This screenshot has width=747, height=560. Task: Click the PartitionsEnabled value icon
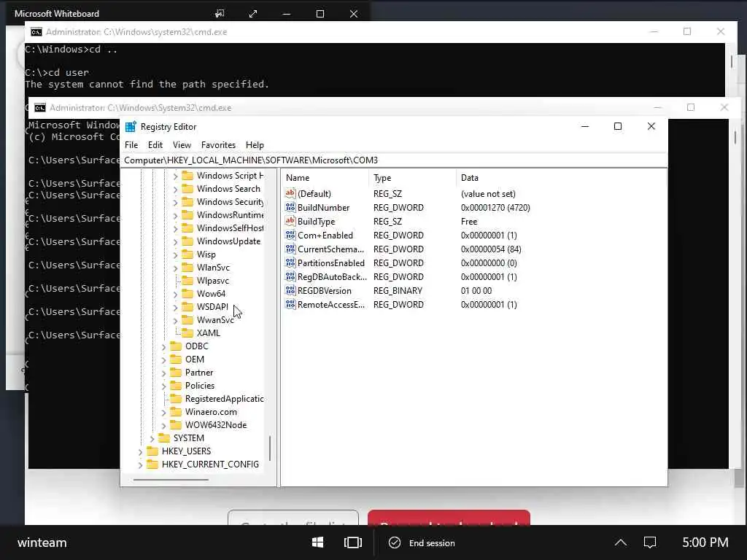(290, 262)
